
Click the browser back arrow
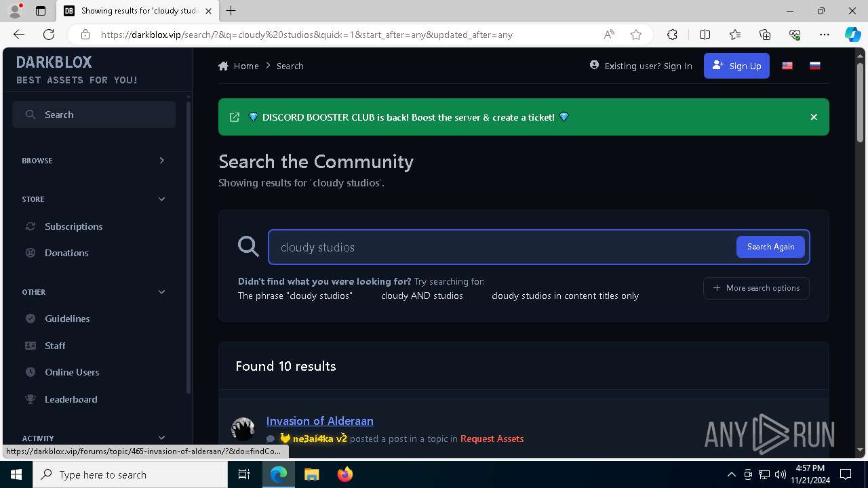(19, 35)
